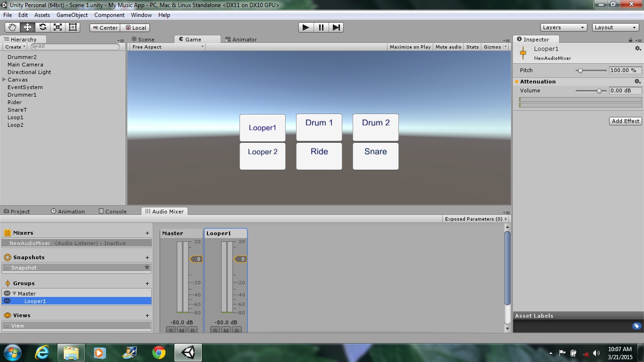
Task: Add a new mixer with the Mixers plus
Action: (x=147, y=233)
